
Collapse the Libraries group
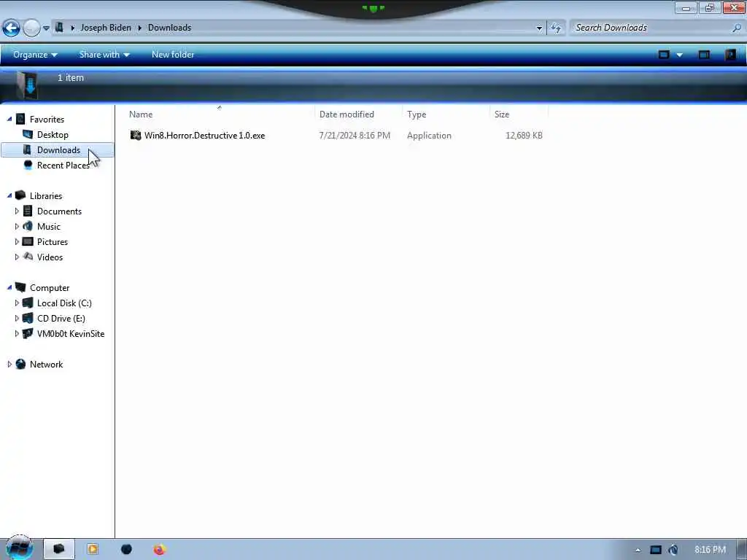(9, 195)
